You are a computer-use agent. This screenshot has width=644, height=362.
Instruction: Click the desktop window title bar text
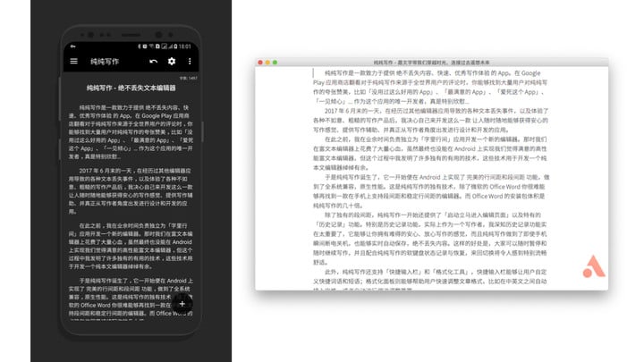431,63
